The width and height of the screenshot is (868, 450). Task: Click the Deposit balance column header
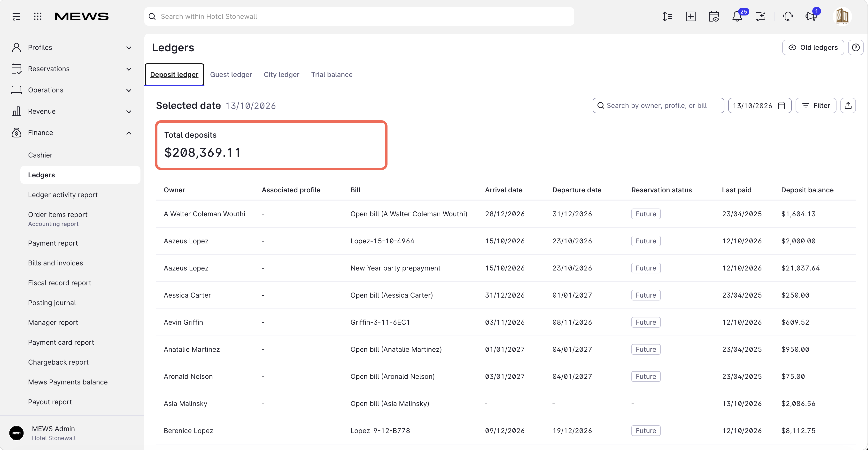pos(807,190)
